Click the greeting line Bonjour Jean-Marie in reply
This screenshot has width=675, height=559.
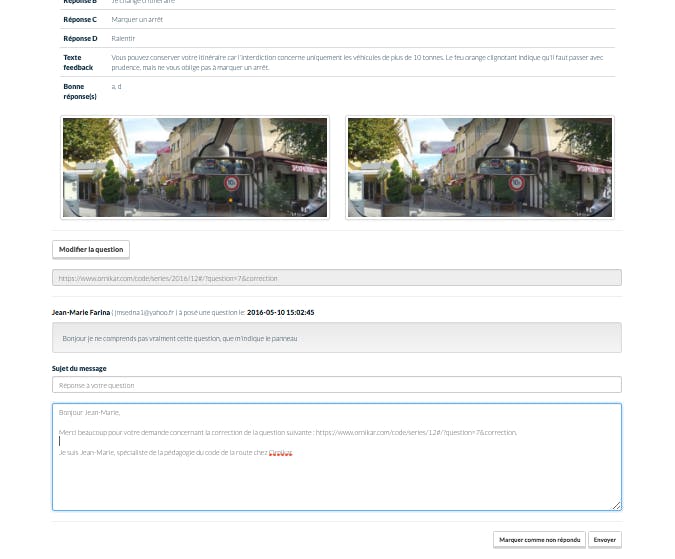tap(90, 412)
